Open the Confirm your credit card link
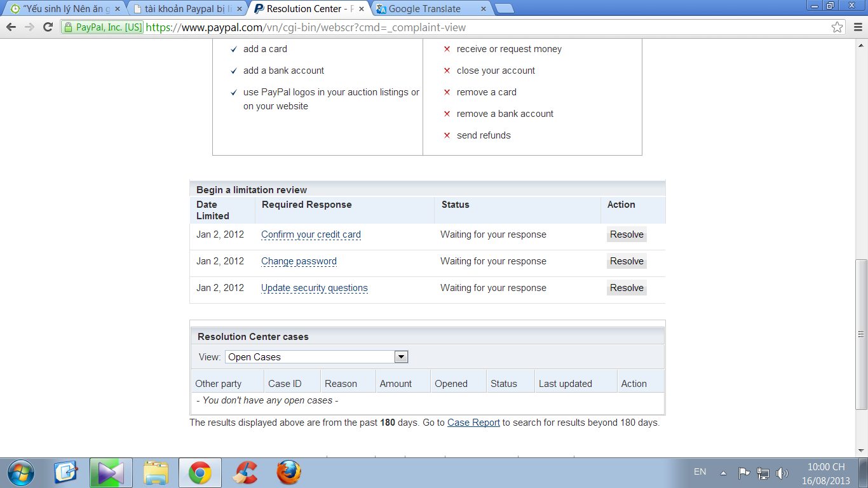The width and height of the screenshot is (868, 488). click(x=311, y=234)
